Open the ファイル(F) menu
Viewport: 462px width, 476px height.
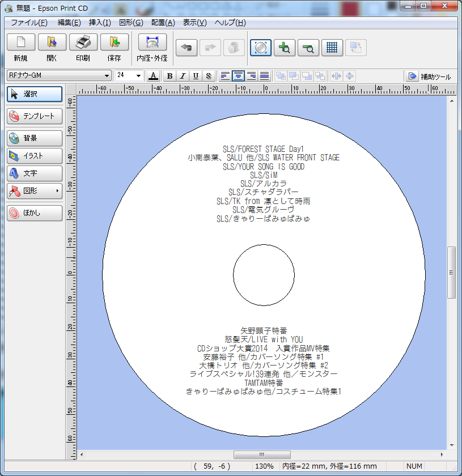coord(29,23)
